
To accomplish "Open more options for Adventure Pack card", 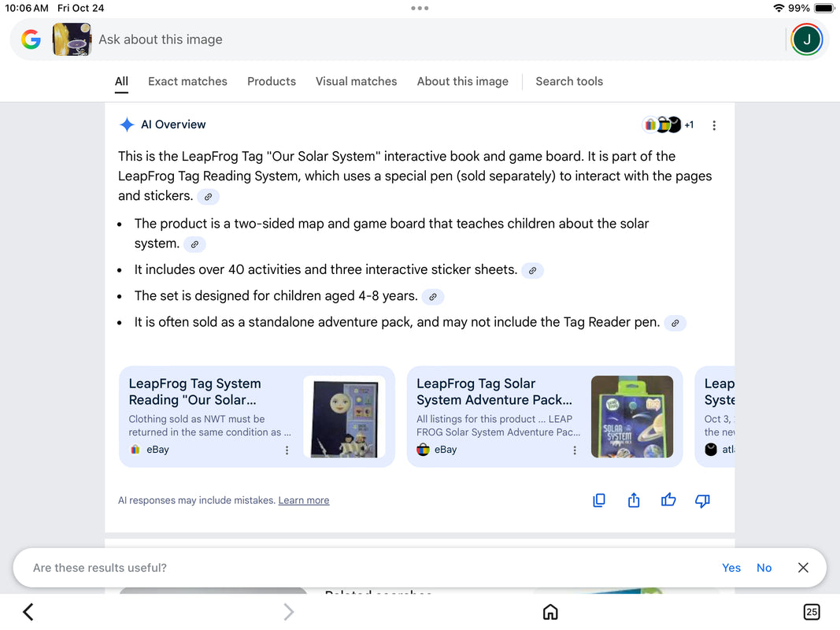I will [x=574, y=450].
